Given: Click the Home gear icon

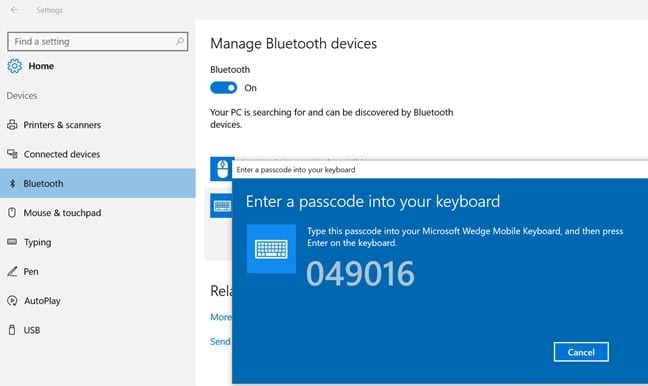Looking at the screenshot, I should [14, 66].
